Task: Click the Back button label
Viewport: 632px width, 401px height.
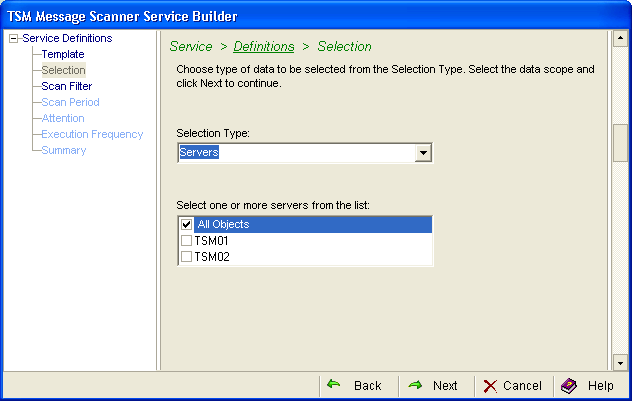Action: point(368,386)
